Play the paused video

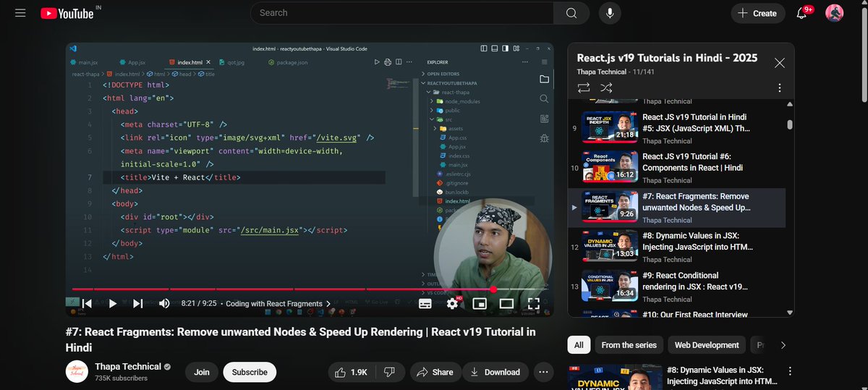pyautogui.click(x=112, y=304)
